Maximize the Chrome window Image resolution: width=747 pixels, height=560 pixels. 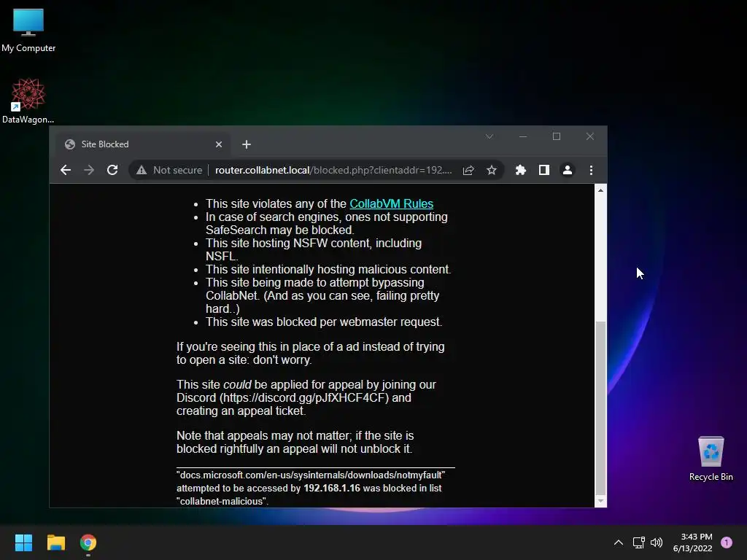click(557, 136)
